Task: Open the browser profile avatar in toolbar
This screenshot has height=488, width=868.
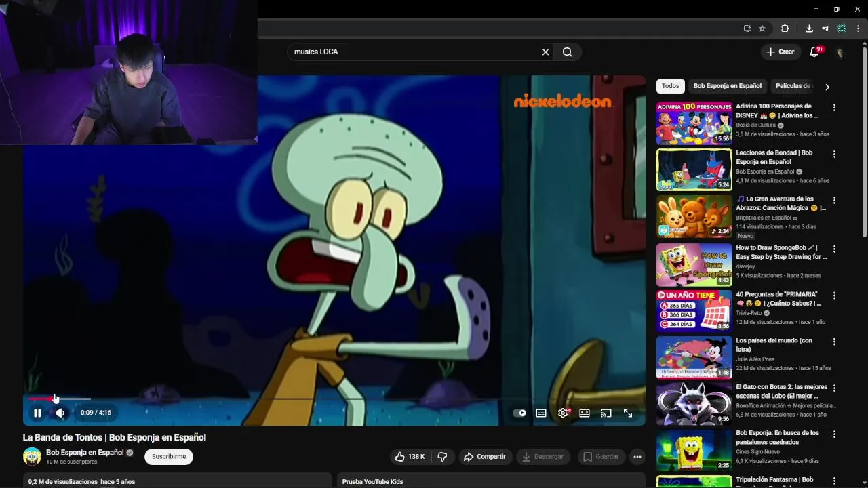Action: coord(842,28)
